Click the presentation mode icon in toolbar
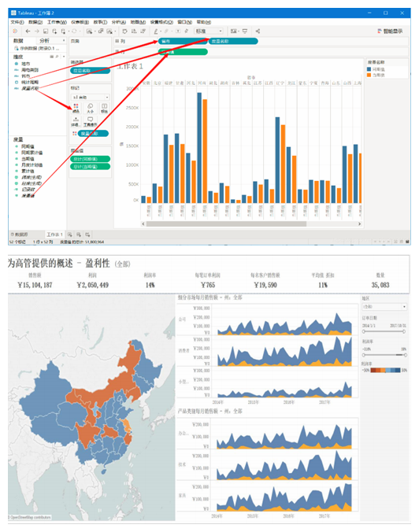This screenshot has width=419, height=532. [245, 31]
